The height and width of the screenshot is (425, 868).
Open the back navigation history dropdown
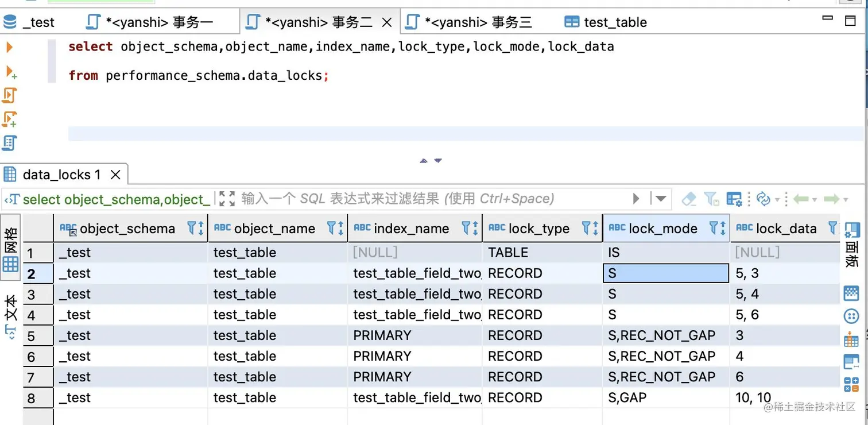point(815,200)
